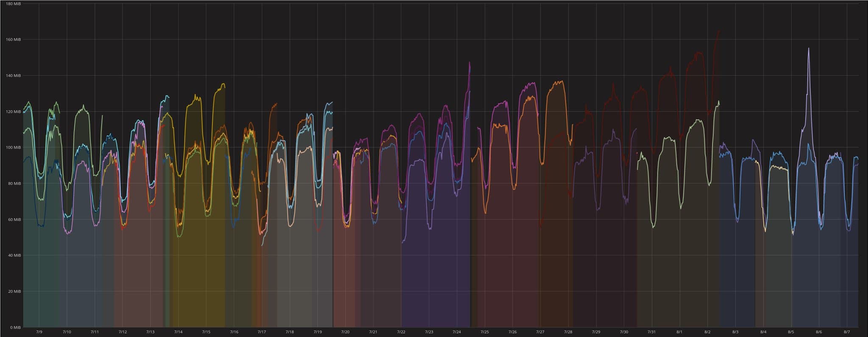Select the 8/3 date label
Screen dimensions: 868x337
pos(735,332)
